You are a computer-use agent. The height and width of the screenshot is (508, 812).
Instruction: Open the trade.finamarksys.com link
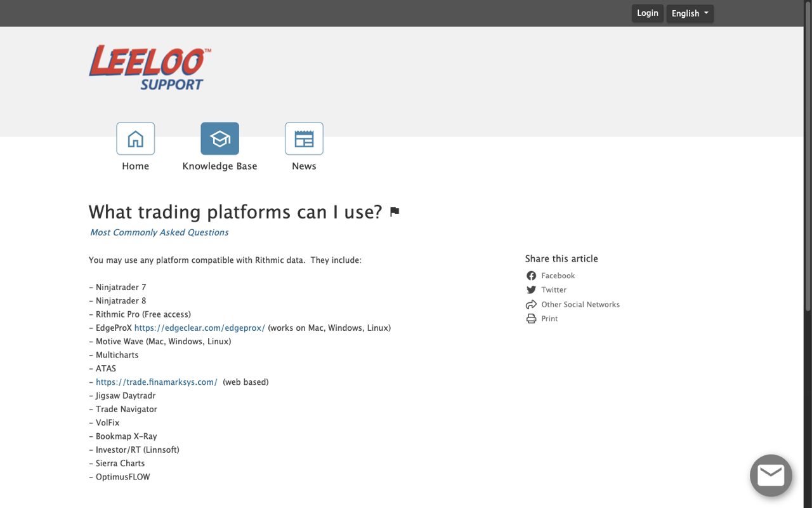tap(157, 382)
